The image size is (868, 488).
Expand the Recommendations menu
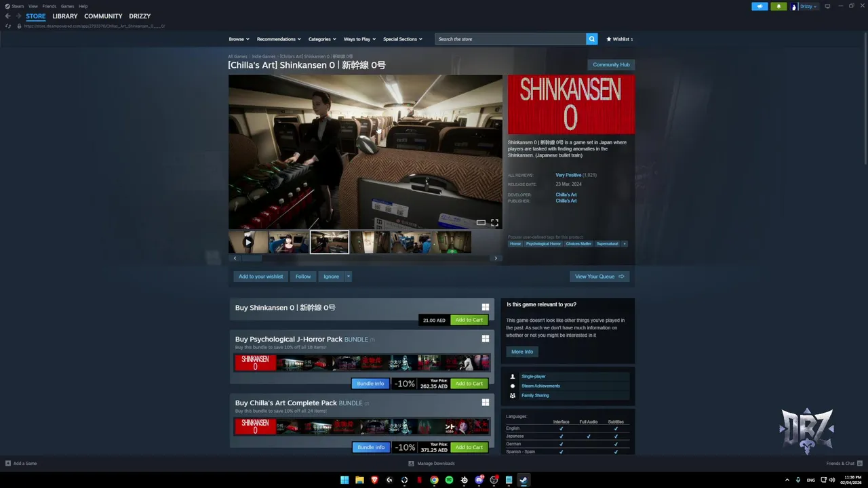tap(278, 39)
